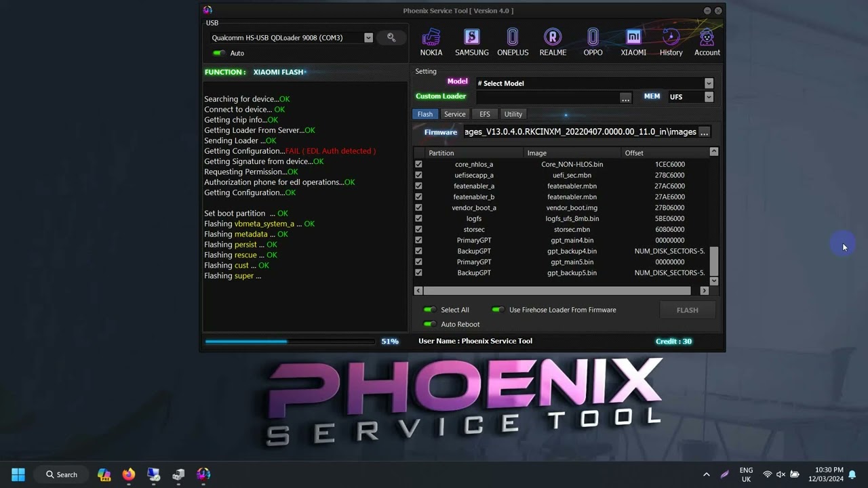Image resolution: width=868 pixels, height=488 pixels.
Task: Open Firefox from the taskbar
Action: click(x=128, y=474)
